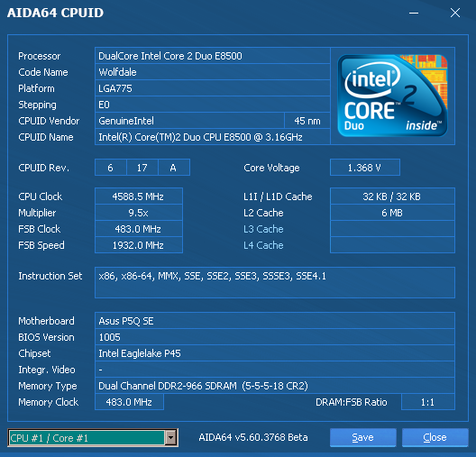This screenshot has height=457, width=476.
Task: Click the Multiplier label
Action: pos(37,213)
